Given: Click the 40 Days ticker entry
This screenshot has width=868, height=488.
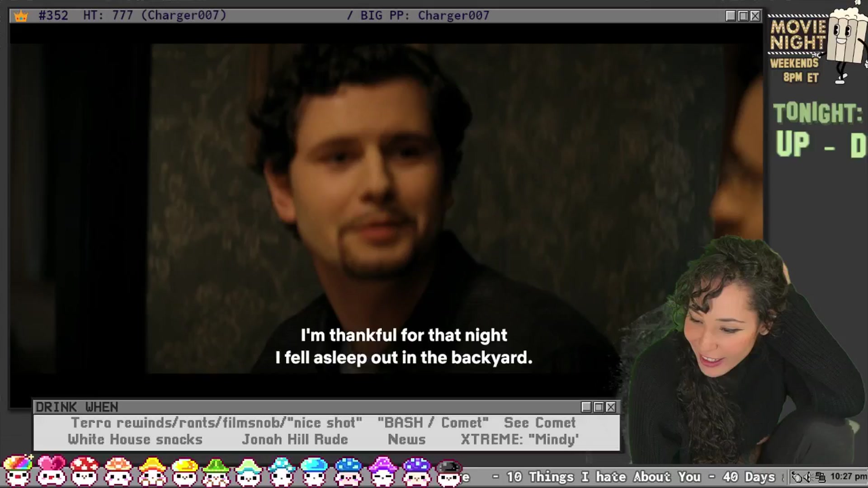Looking at the screenshot, I should (x=749, y=477).
